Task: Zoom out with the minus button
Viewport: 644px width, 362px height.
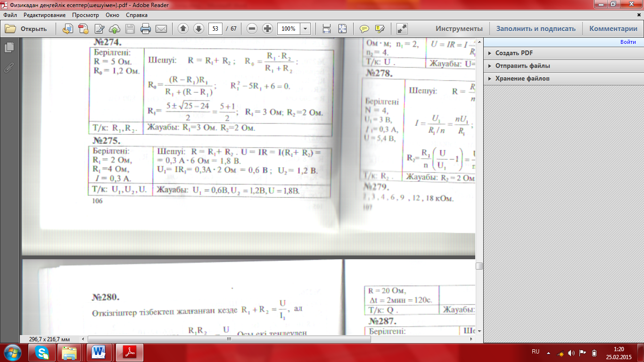Action: (x=252, y=29)
